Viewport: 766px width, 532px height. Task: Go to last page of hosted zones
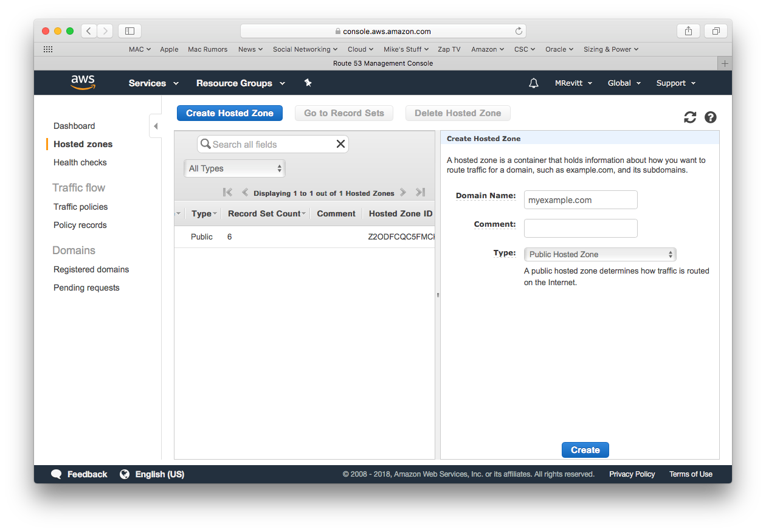(x=420, y=193)
